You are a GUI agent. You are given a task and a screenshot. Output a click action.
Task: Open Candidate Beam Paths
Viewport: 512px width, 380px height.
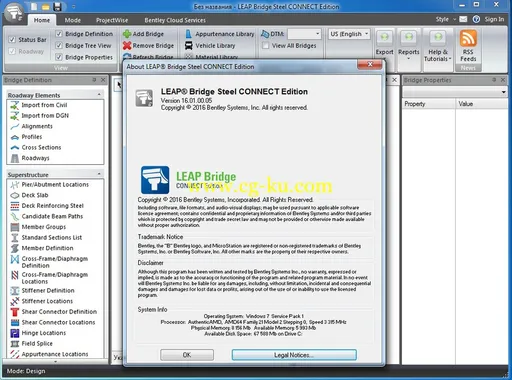point(52,217)
